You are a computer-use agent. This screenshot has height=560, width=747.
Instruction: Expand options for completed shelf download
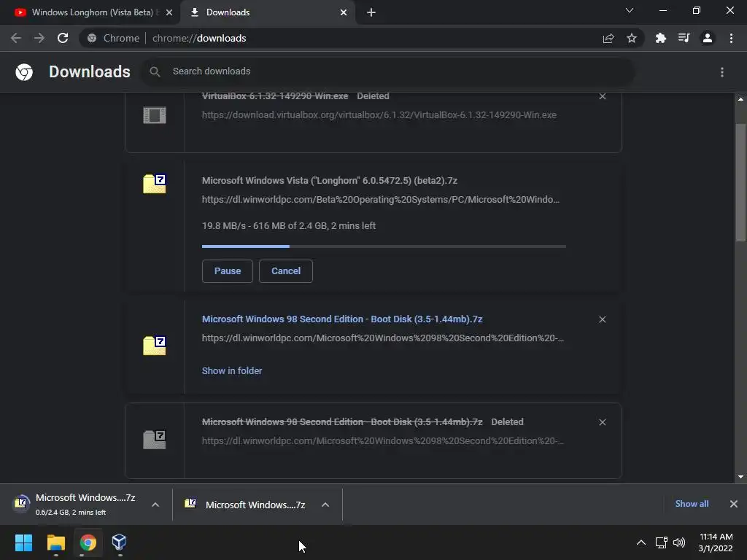coord(325,505)
